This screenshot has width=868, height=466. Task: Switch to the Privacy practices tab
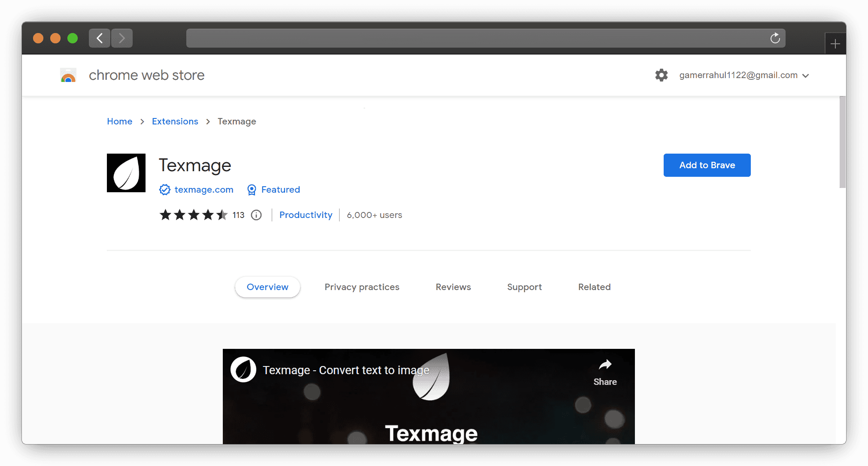coord(362,287)
